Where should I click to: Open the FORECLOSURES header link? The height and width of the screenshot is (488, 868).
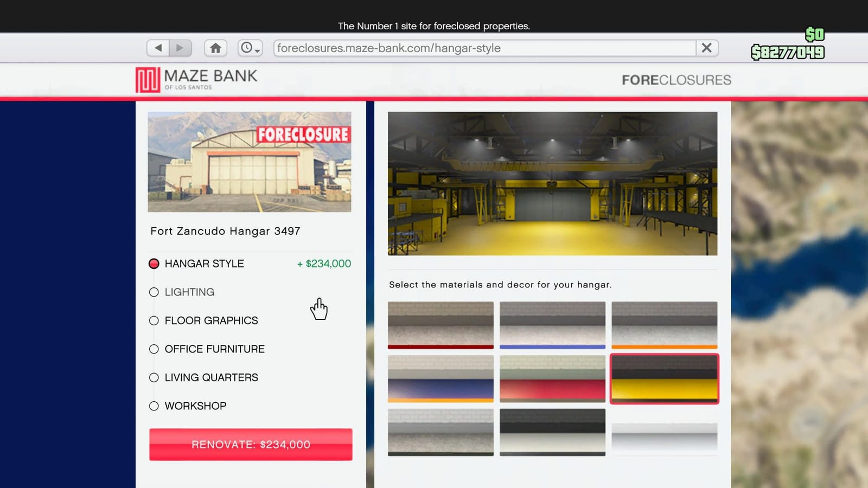click(676, 80)
